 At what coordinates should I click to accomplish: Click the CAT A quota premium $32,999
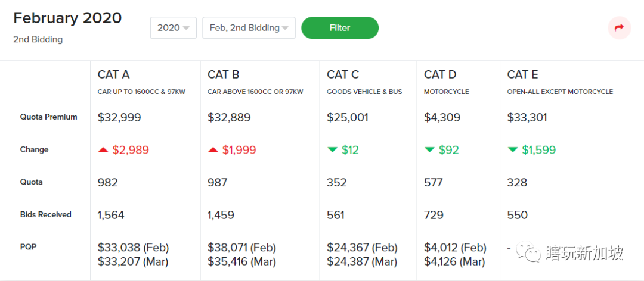coord(119,117)
